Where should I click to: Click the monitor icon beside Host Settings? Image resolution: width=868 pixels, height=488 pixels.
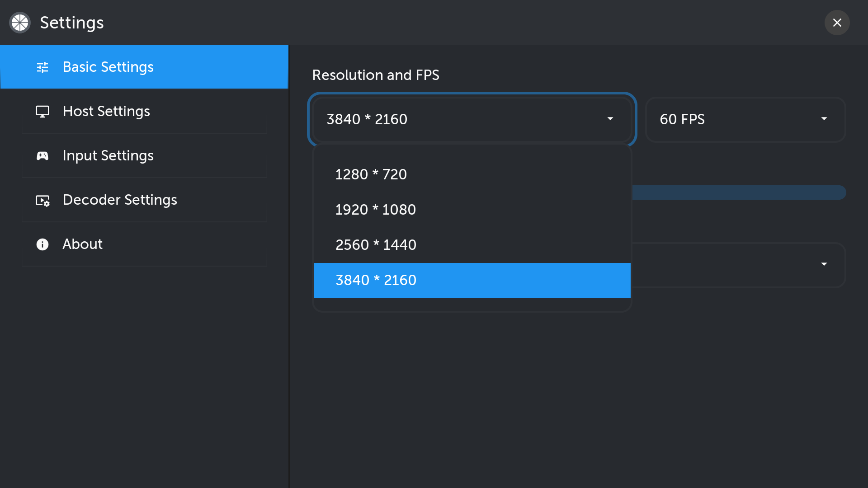[42, 112]
